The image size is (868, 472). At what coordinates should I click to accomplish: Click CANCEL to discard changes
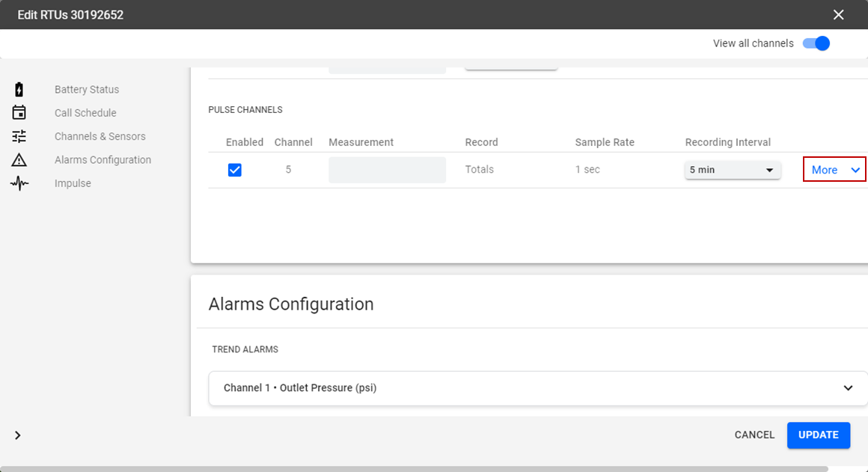point(754,435)
